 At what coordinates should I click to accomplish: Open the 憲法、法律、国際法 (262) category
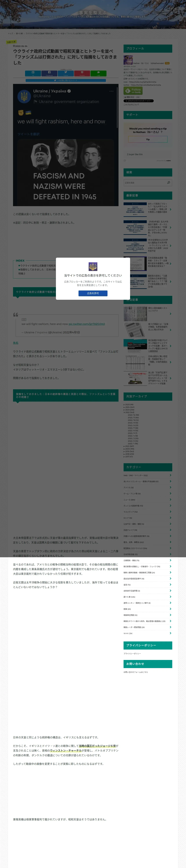pos(134,542)
